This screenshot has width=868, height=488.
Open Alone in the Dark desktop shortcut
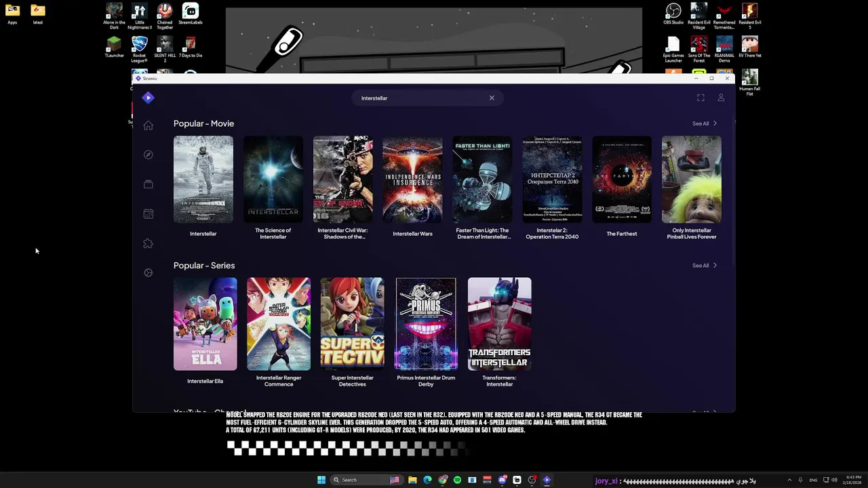(114, 16)
